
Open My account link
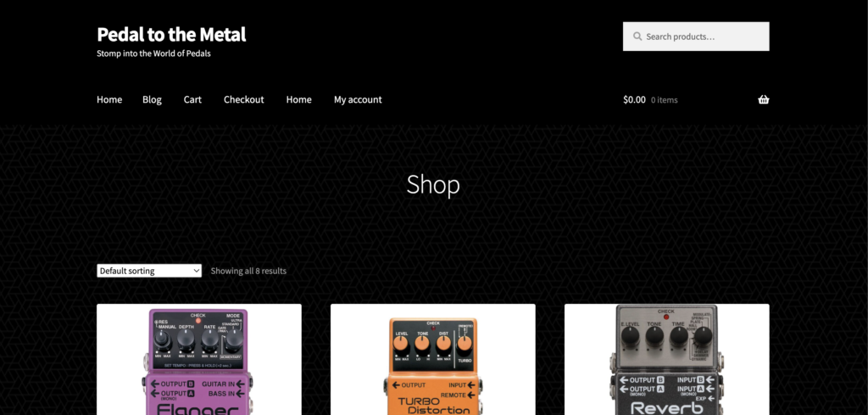tap(358, 100)
